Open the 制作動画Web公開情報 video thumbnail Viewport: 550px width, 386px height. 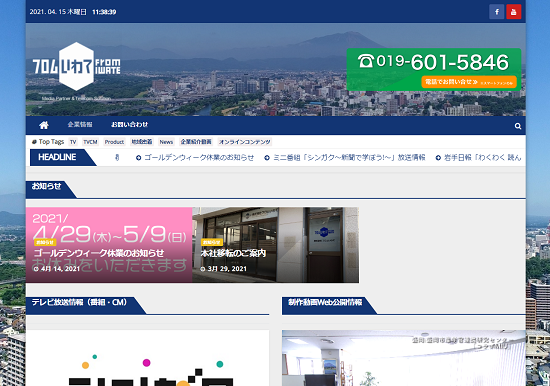click(404, 358)
